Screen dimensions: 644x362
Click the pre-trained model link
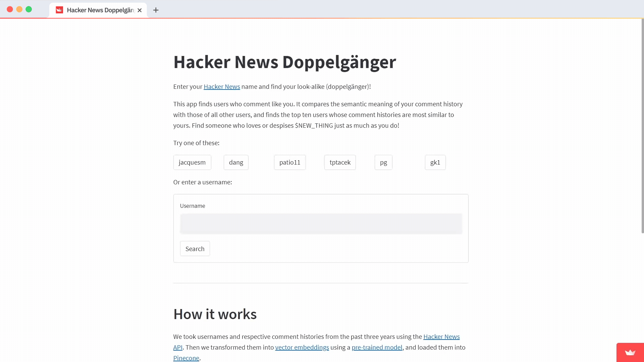point(377,347)
